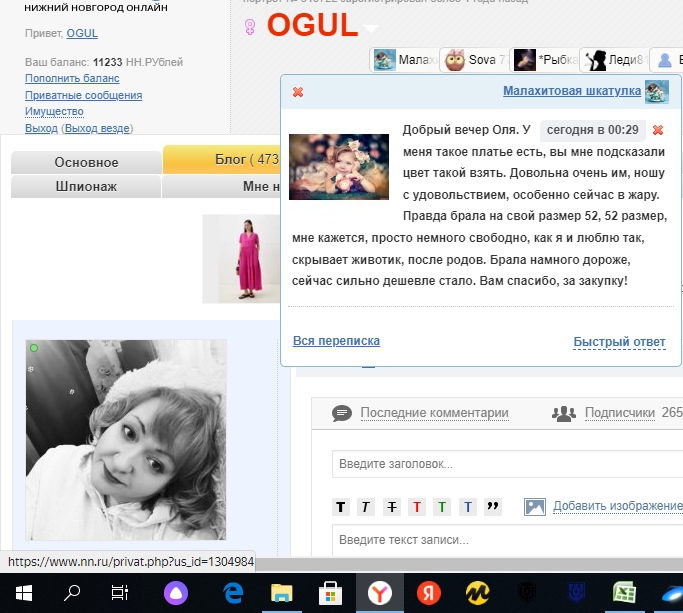The image size is (683, 613).
Task: Switch to Yandex Browser taskbar icon
Action: click(x=380, y=593)
